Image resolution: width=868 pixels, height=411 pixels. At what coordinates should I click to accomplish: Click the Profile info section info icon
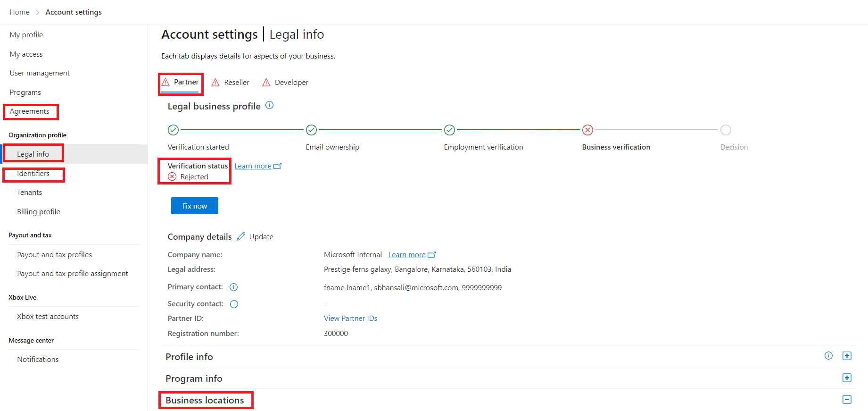[828, 356]
